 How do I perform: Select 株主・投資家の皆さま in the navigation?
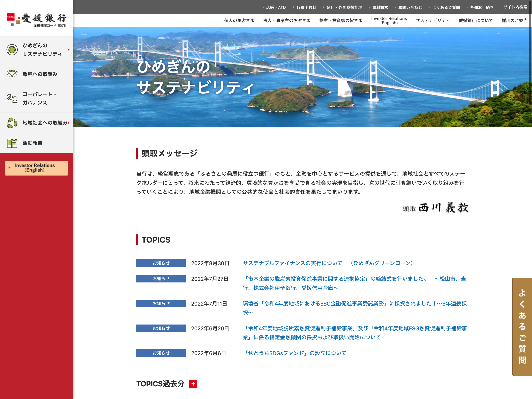[340, 20]
